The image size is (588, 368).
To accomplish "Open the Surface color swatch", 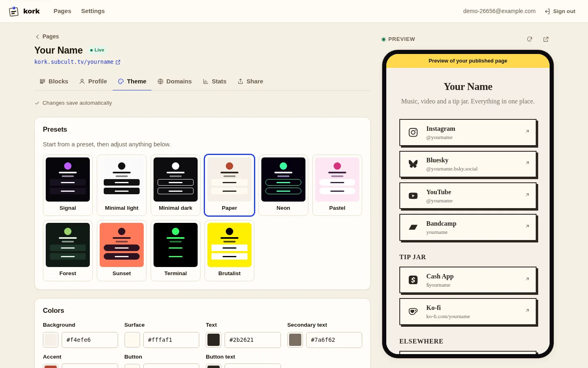I will coord(132,340).
